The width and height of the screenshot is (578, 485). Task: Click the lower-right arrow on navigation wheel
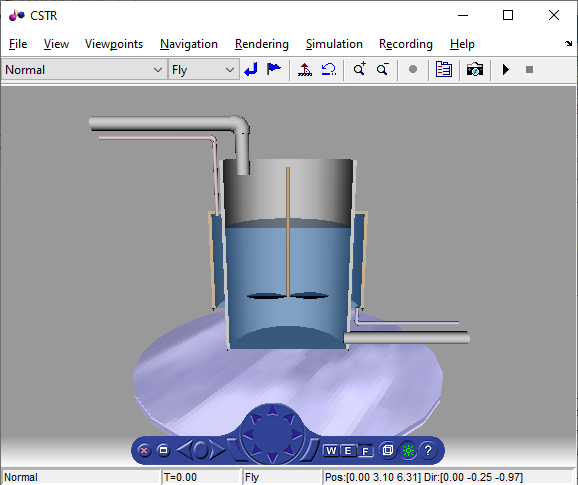[289, 450]
